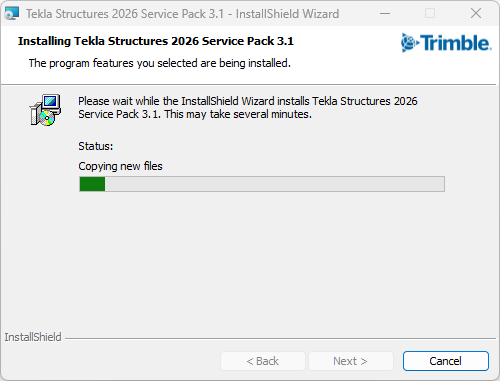
Task: Click the disabled maximize window button
Action: click(x=430, y=14)
